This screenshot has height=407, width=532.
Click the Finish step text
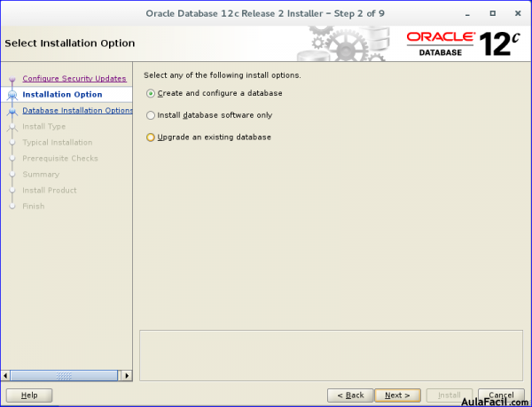point(34,207)
